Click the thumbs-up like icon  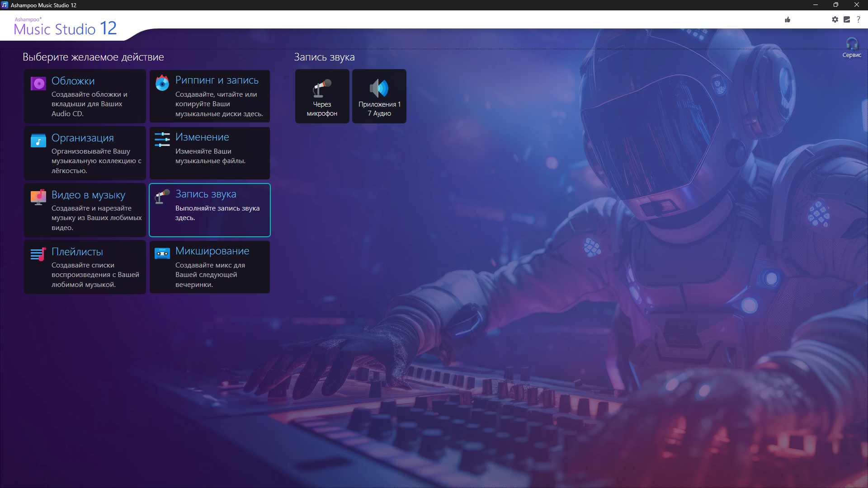[x=788, y=19]
